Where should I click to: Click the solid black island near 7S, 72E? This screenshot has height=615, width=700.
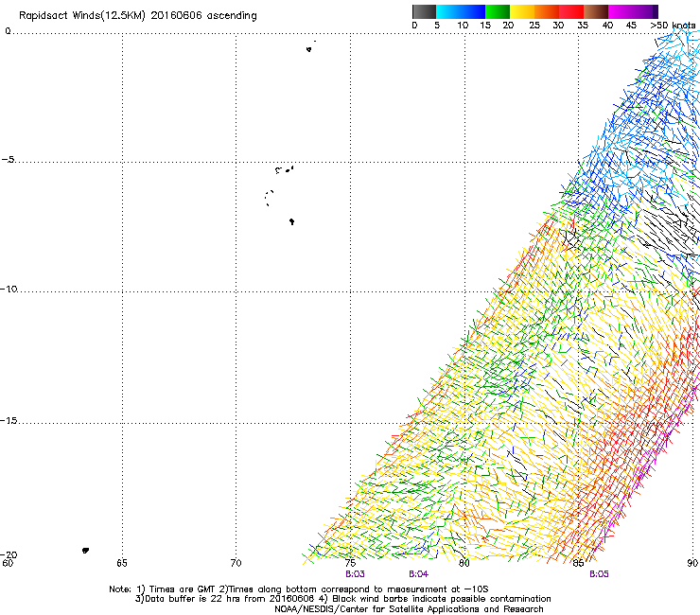(x=291, y=221)
